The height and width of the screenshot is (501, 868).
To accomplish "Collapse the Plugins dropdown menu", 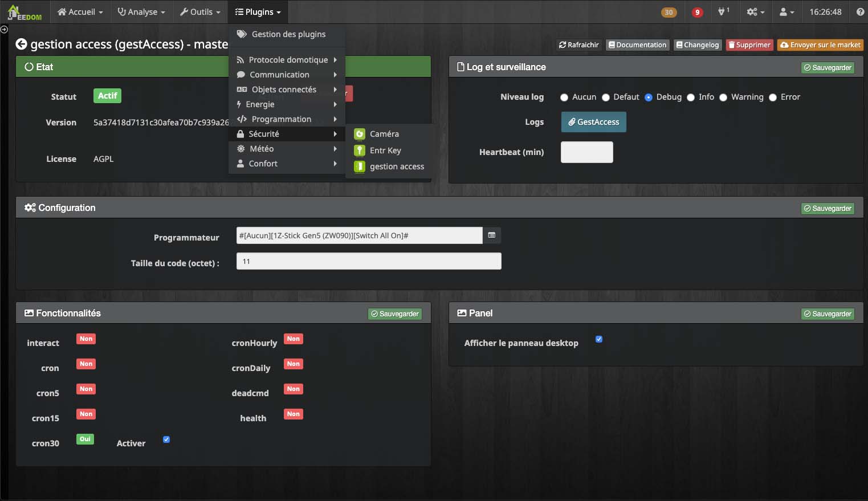I will [x=258, y=12].
